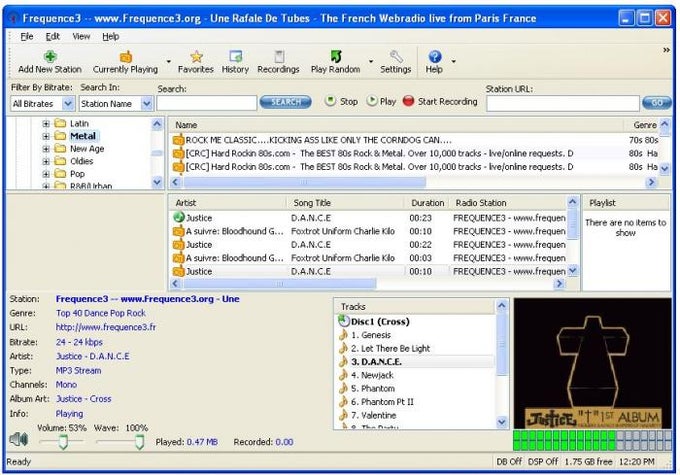Click scroll-right arrow of station list

[651, 182]
